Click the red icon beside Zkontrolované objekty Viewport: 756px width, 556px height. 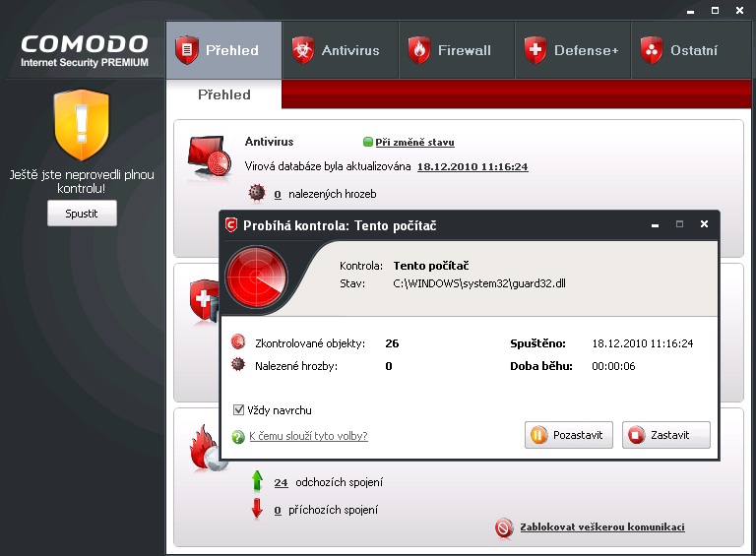(x=237, y=341)
